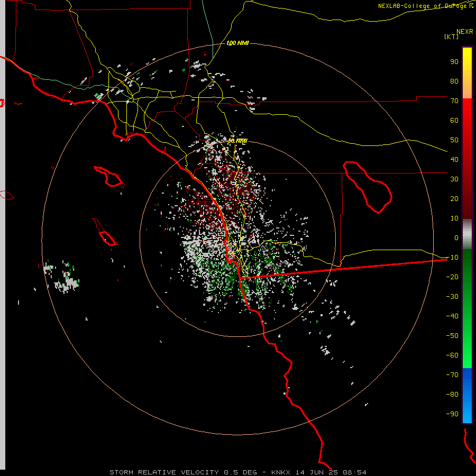Click the -80 value on velocity scale
This screenshot has width=476, height=476.
point(452,395)
